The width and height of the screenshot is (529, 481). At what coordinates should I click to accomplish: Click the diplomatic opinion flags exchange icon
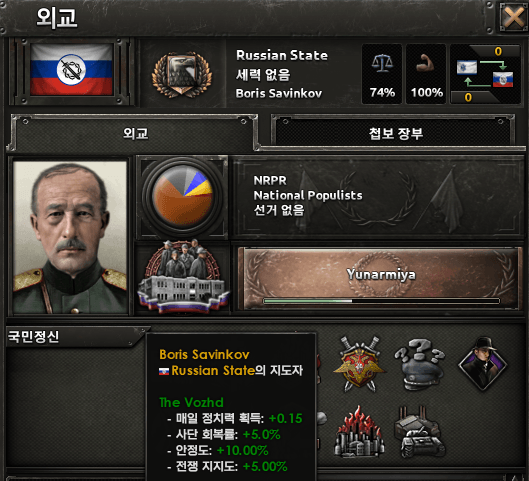[485, 74]
